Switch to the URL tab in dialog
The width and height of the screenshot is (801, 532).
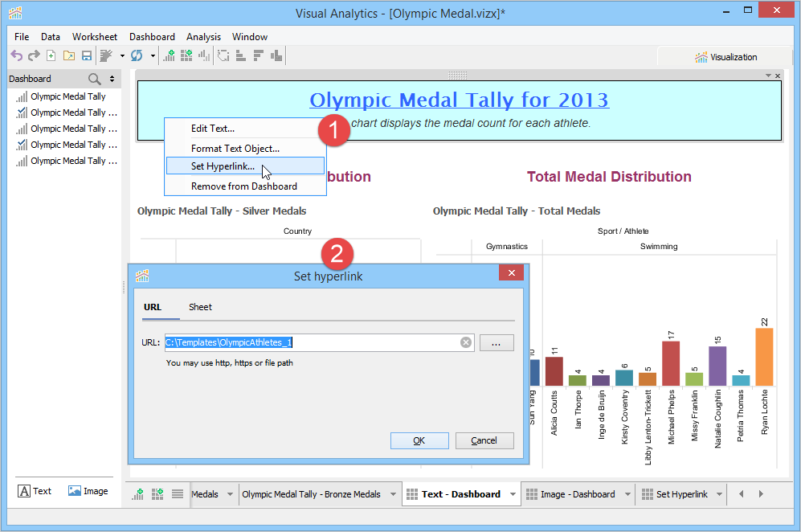pyautogui.click(x=153, y=307)
